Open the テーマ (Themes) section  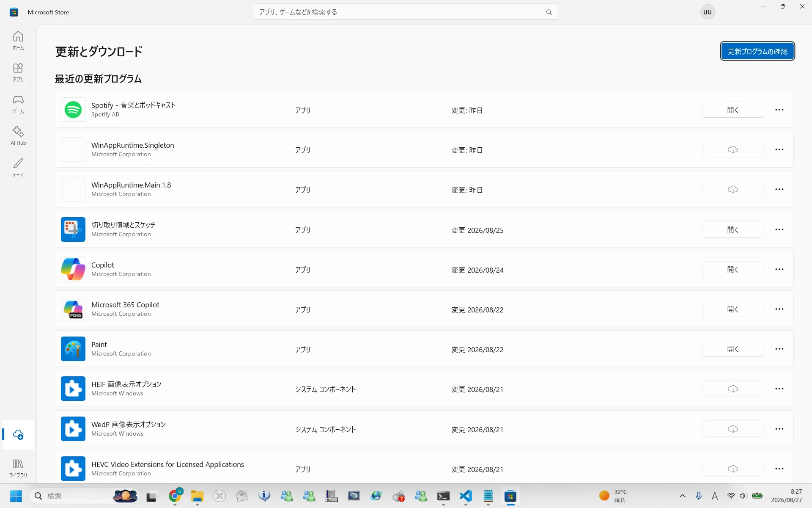(18, 168)
